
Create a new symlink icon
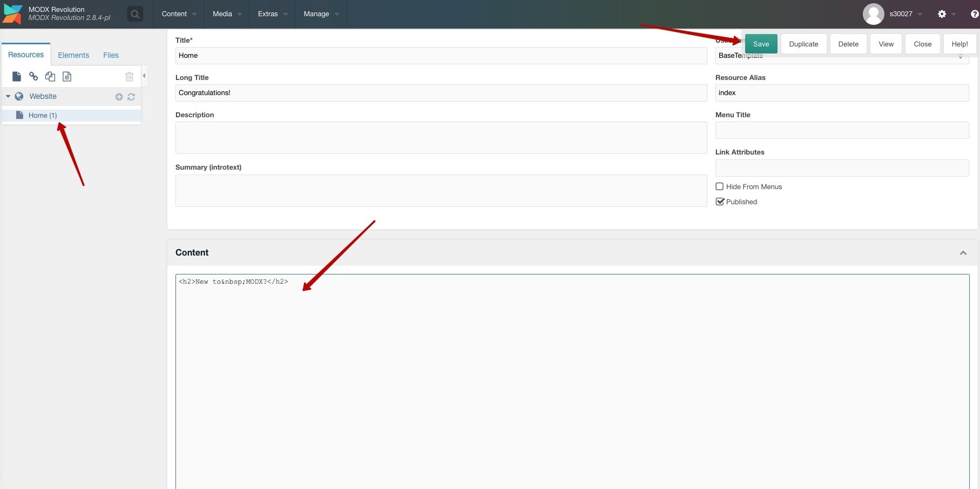50,77
